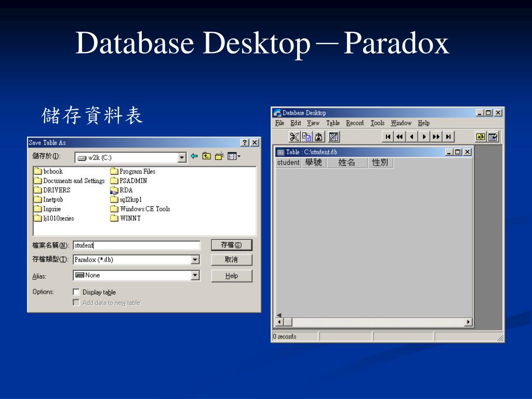The height and width of the screenshot is (399, 532).
Task: Jump to next record set button
Action: pyautogui.click(x=436, y=137)
